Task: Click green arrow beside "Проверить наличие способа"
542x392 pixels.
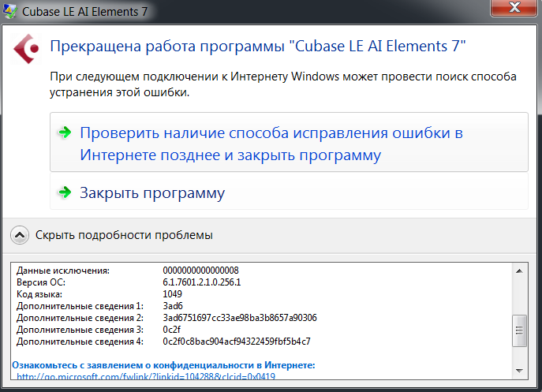Action: tap(65, 133)
